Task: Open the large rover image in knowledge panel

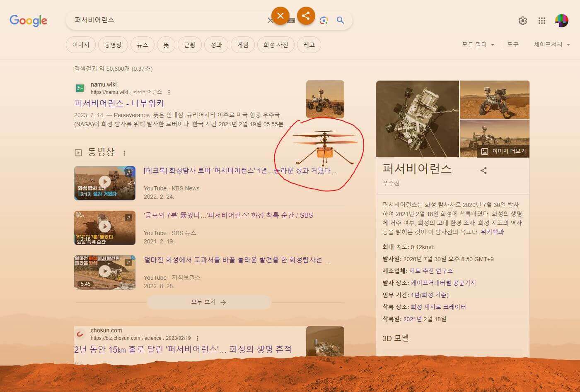Action: tap(418, 119)
